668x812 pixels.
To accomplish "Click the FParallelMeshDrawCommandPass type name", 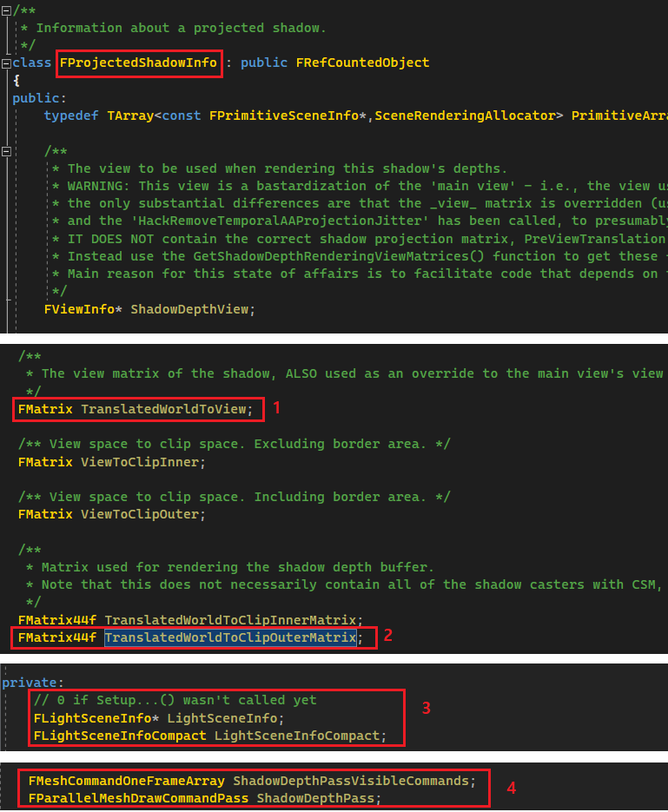I will (138, 798).
